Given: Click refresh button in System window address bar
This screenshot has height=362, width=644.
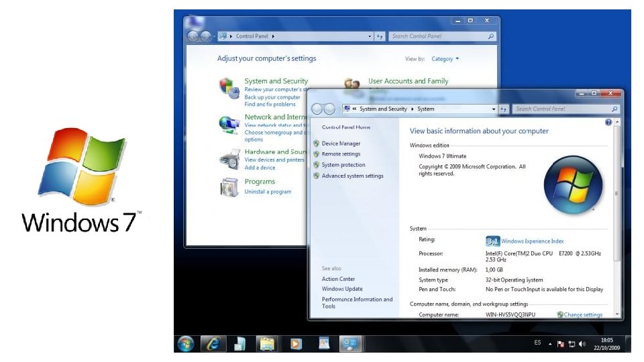Looking at the screenshot, I should [504, 109].
